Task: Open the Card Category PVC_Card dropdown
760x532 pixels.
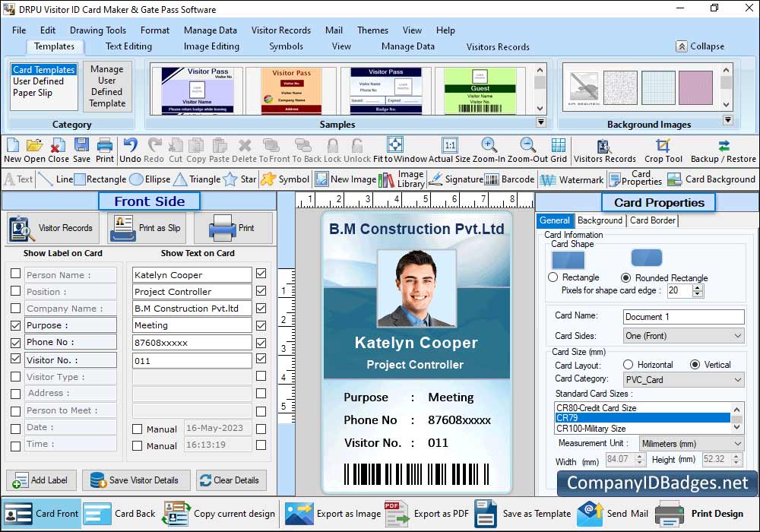Action: [683, 379]
